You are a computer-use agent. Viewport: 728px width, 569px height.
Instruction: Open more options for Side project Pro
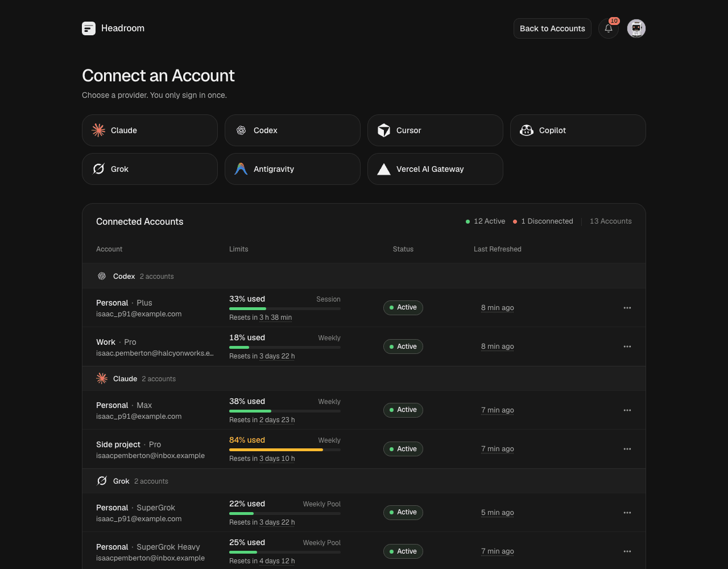(x=627, y=449)
